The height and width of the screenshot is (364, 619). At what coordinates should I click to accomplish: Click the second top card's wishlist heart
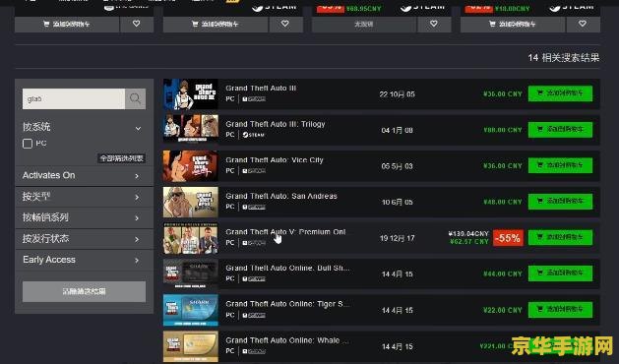285,24
